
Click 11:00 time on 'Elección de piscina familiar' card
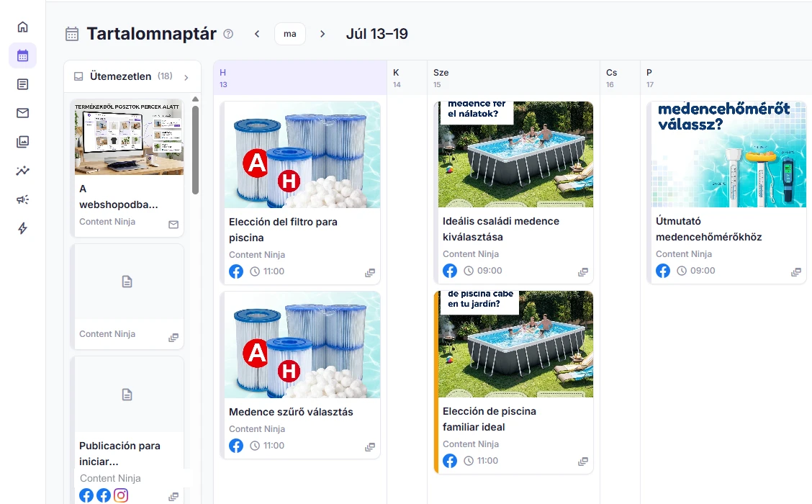[x=487, y=461]
